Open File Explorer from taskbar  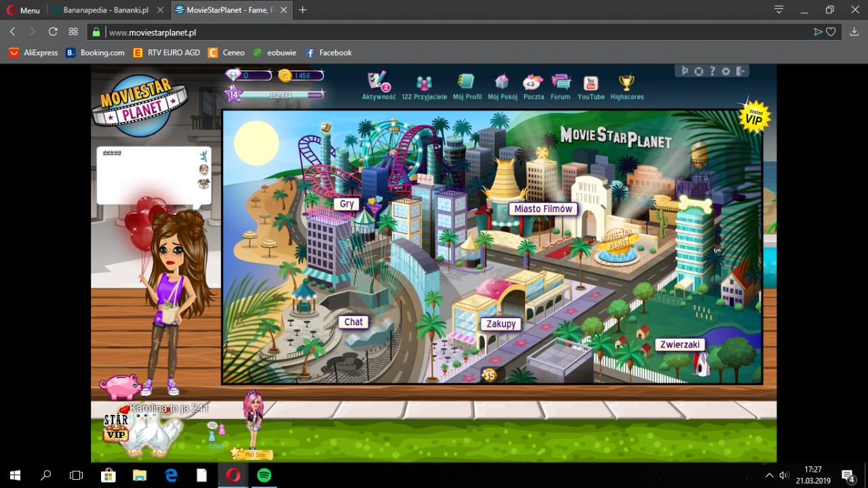pos(139,475)
